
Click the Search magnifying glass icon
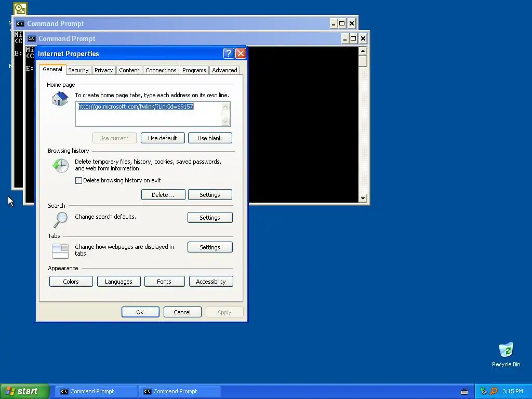(61, 220)
